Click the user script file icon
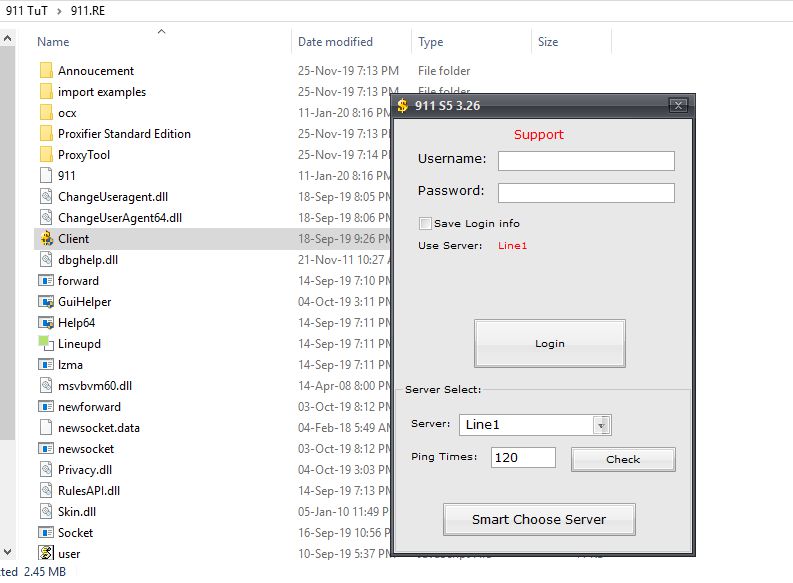This screenshot has width=793, height=583. click(46, 553)
